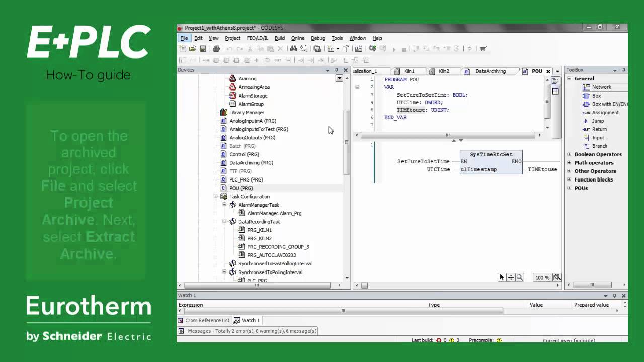This screenshot has height=362, width=644.
Task: Collapse the General ToolBox group
Action: [570, 79]
